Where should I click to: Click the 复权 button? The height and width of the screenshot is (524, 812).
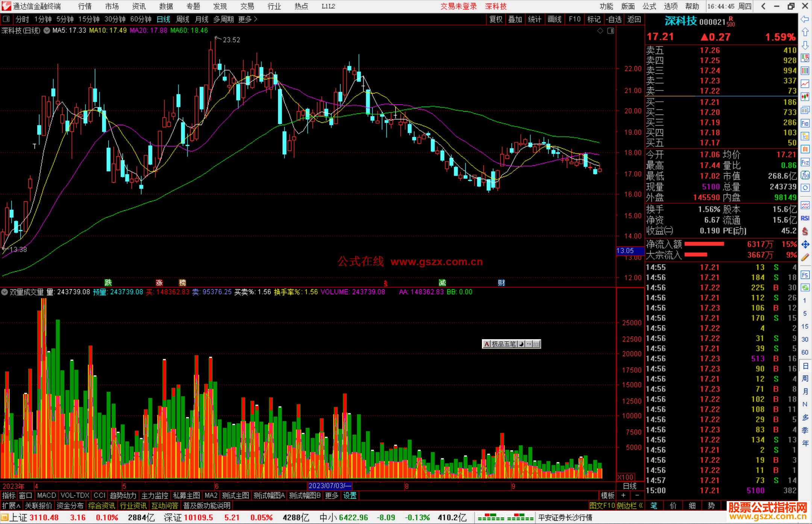[x=496, y=19]
